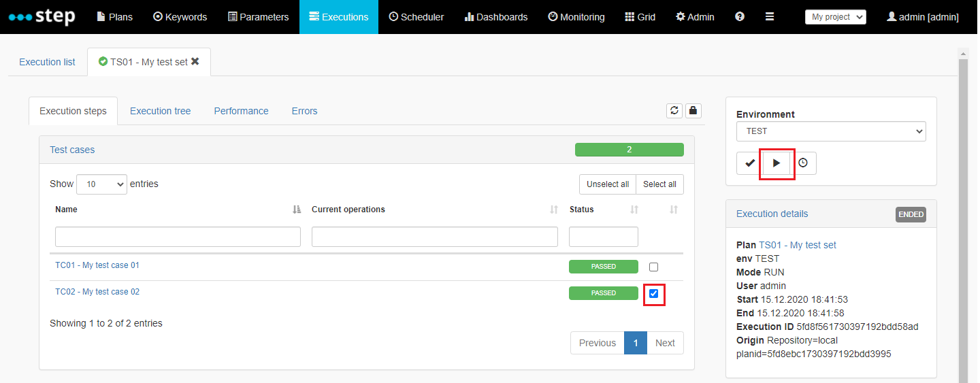Open the My project selector
Image resolution: width=980 pixels, height=383 pixels.
click(x=836, y=17)
